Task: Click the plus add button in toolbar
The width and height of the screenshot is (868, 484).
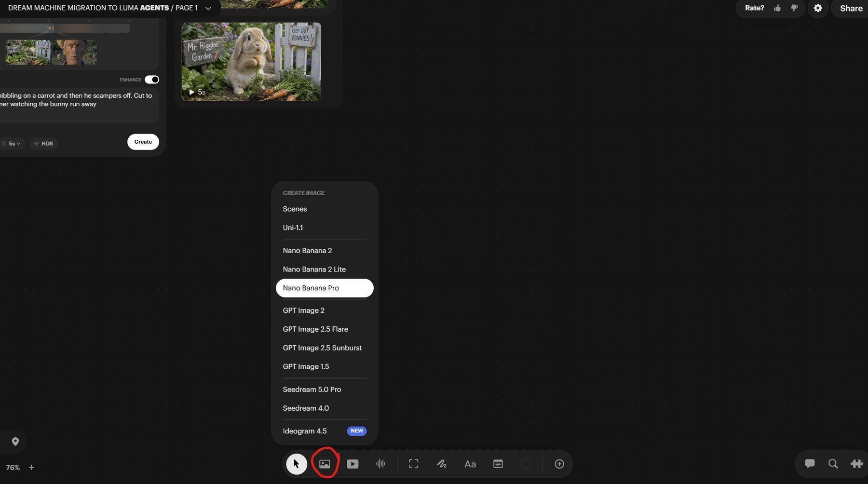Action: [559, 464]
